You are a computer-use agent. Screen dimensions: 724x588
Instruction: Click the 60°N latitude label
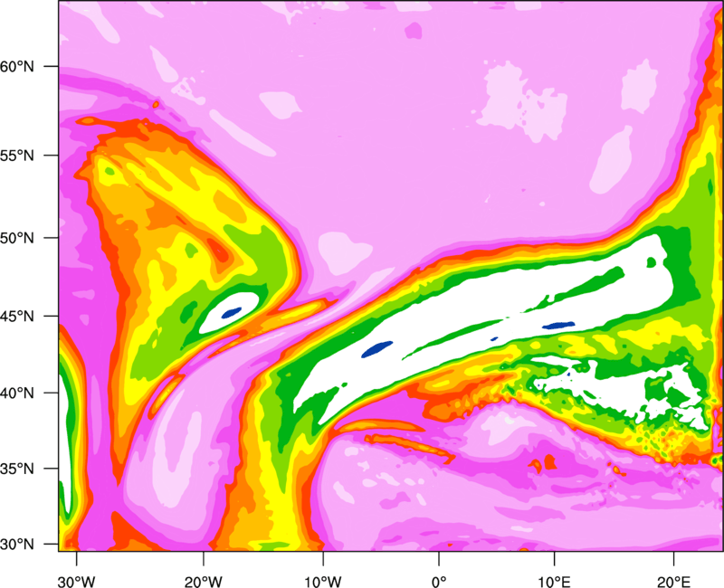17,67
